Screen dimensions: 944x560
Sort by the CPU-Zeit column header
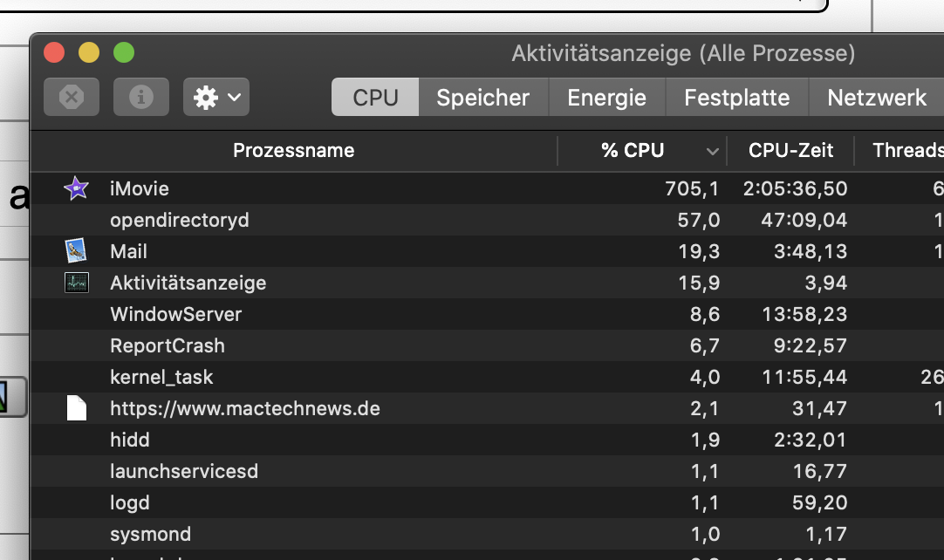tap(790, 151)
